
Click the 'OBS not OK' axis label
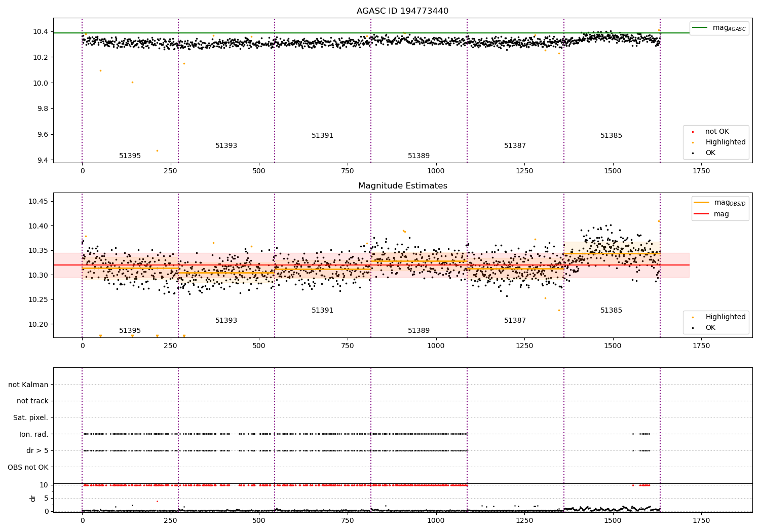28,468
